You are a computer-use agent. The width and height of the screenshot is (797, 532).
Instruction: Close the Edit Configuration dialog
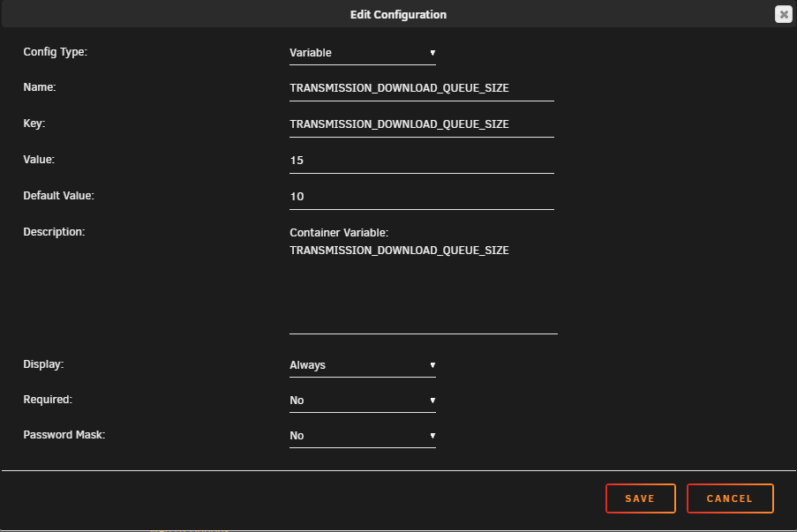click(x=783, y=14)
